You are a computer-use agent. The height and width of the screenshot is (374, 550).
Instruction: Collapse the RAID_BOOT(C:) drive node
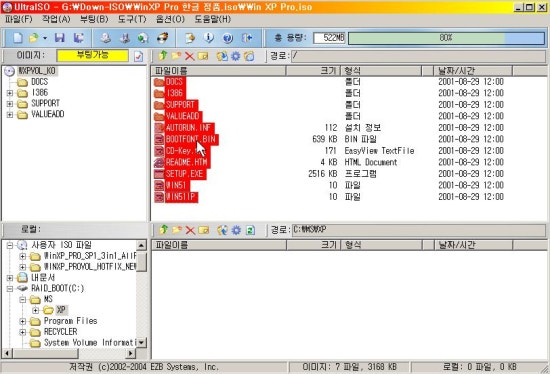pos(10,288)
